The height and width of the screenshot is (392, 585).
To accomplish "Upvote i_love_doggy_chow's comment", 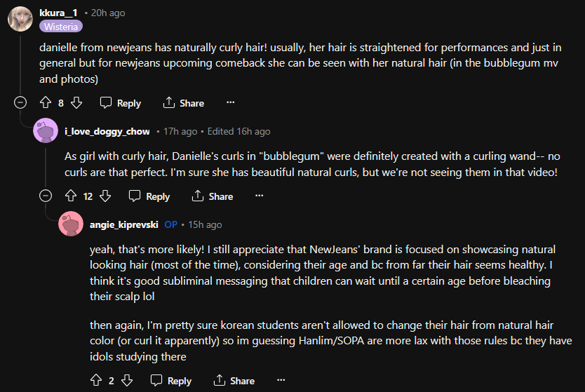I will tap(70, 196).
